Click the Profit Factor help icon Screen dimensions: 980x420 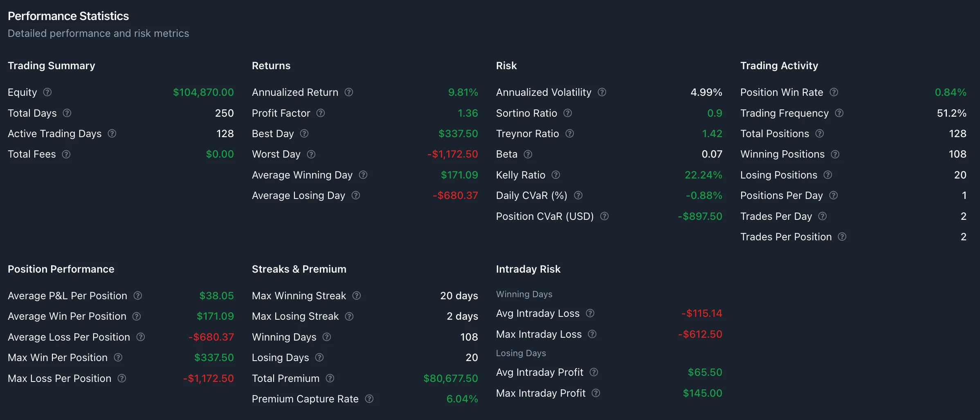pyautogui.click(x=321, y=113)
